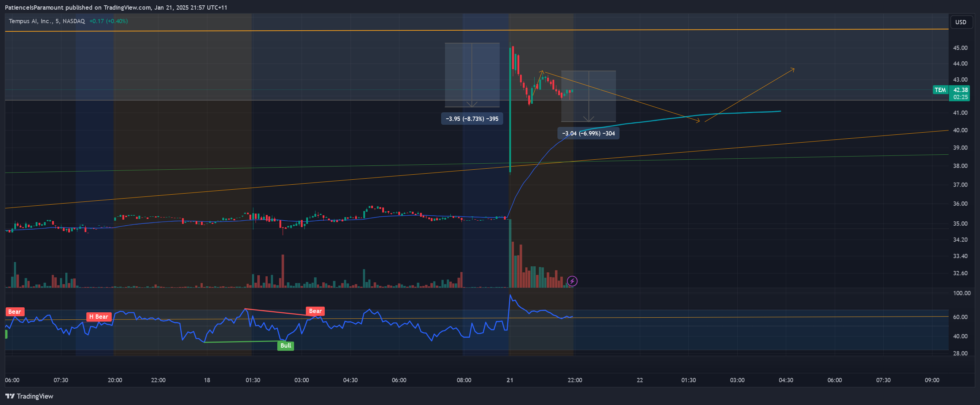Click the 28.00 RSI axis label
This screenshot has width=980, height=405.
tap(960, 353)
